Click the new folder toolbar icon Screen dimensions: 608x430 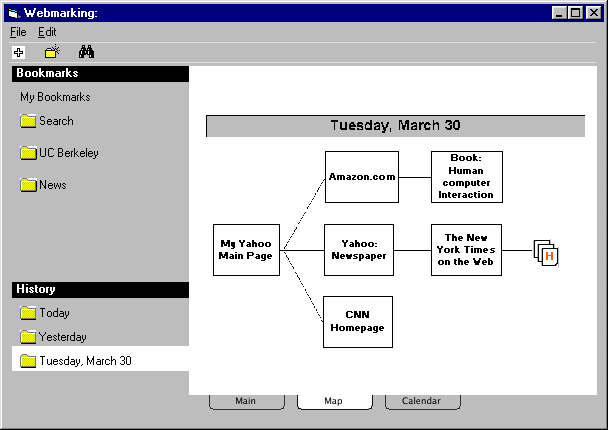click(52, 52)
